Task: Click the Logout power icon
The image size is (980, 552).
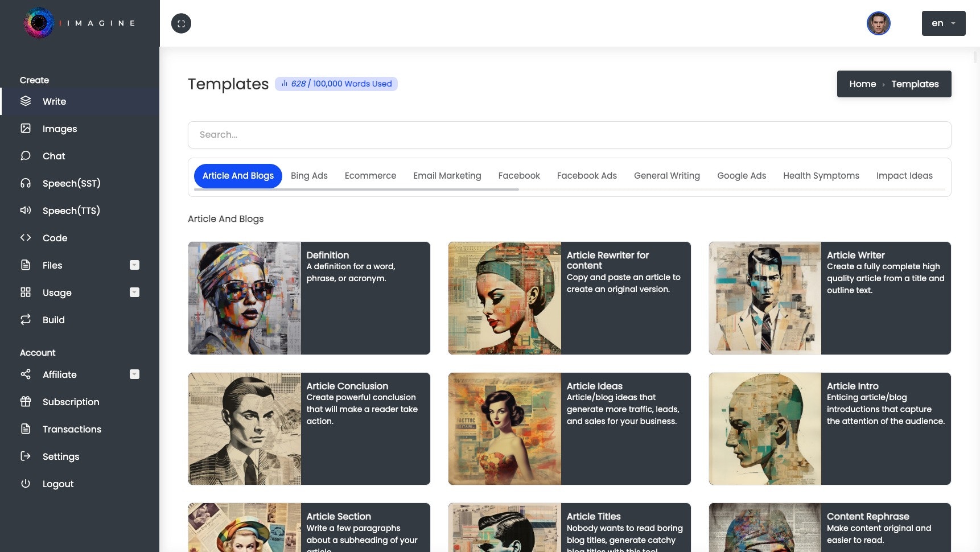Action: coord(26,484)
